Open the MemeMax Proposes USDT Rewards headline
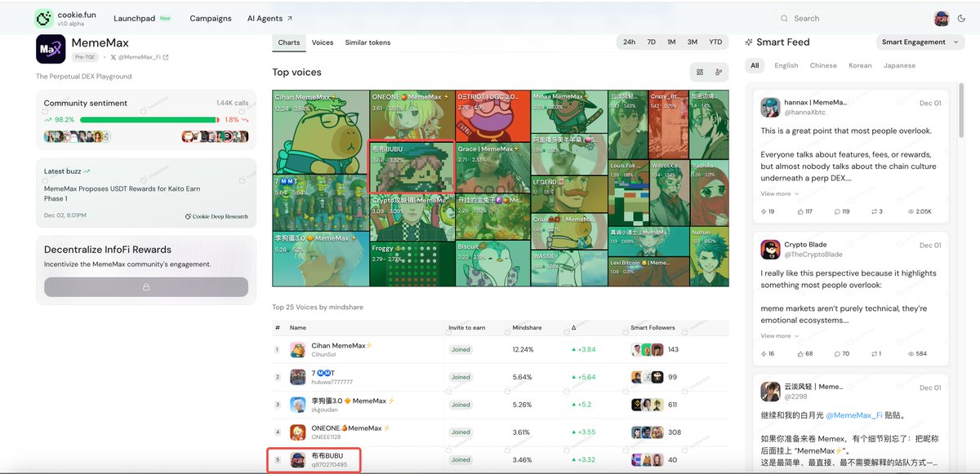Screen dimensions: 980x474 click(x=121, y=193)
